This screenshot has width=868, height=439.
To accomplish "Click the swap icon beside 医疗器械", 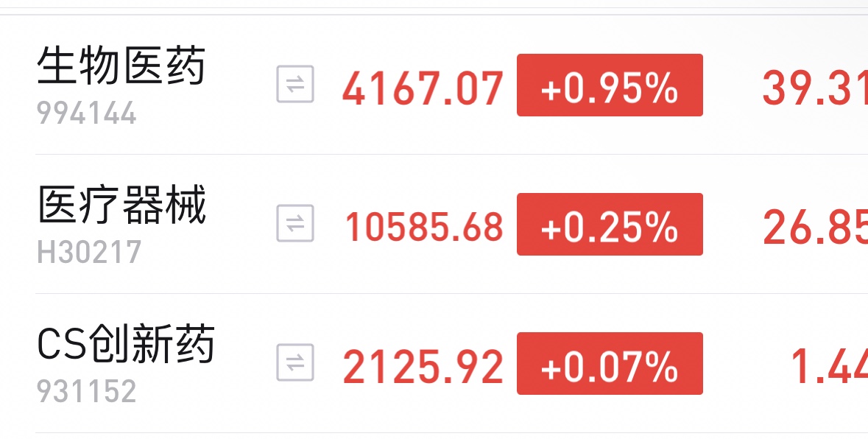I will click(x=295, y=223).
